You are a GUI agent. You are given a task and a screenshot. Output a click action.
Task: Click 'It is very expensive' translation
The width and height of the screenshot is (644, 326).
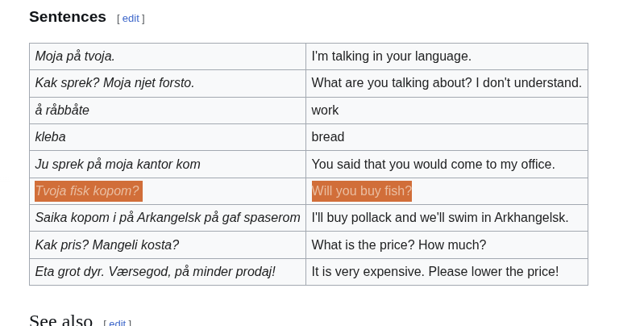tap(434, 272)
